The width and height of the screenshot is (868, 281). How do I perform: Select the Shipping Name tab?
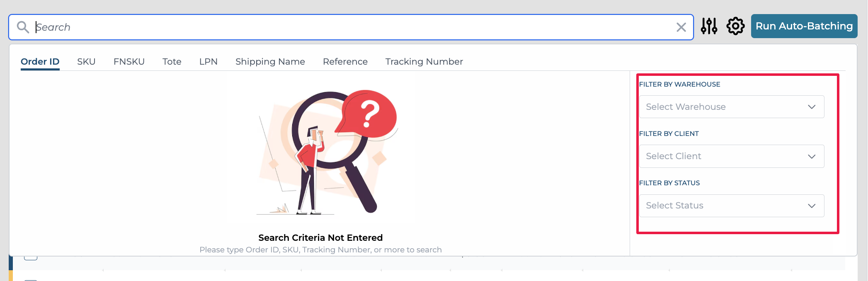pyautogui.click(x=270, y=62)
